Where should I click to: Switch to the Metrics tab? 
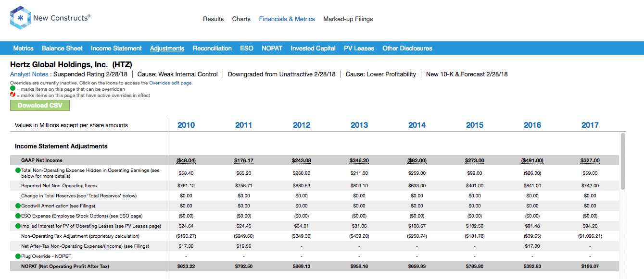tap(24, 48)
